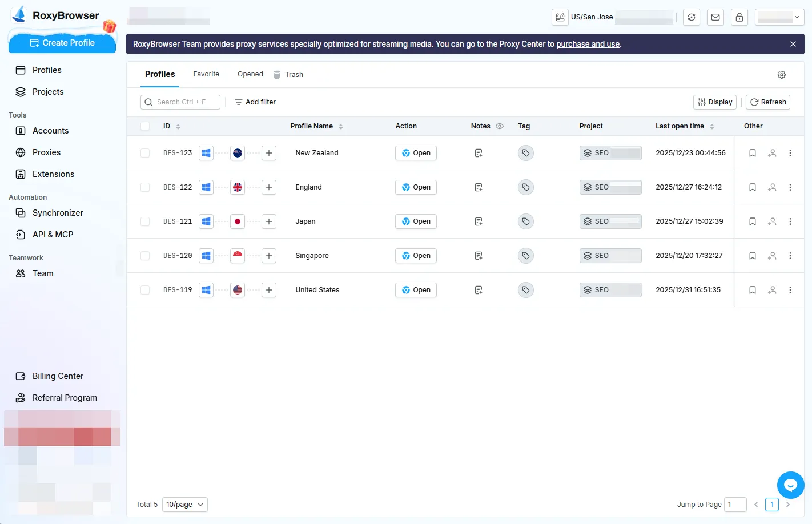Select the DES-120 Singapore row checkbox
The height and width of the screenshot is (524, 812).
(x=145, y=256)
